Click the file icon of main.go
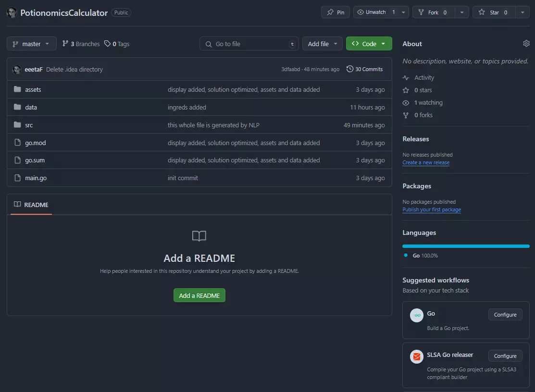The height and width of the screenshot is (392, 535). (17, 178)
